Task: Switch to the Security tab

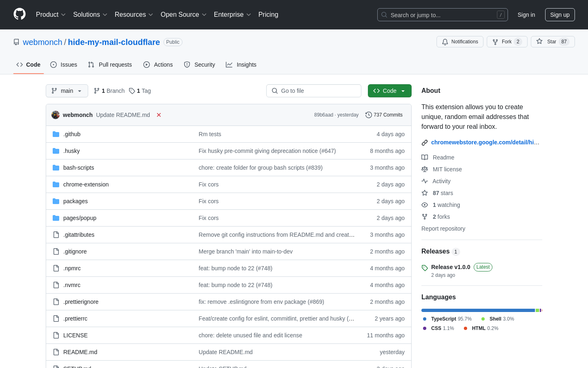Action: pos(199,65)
